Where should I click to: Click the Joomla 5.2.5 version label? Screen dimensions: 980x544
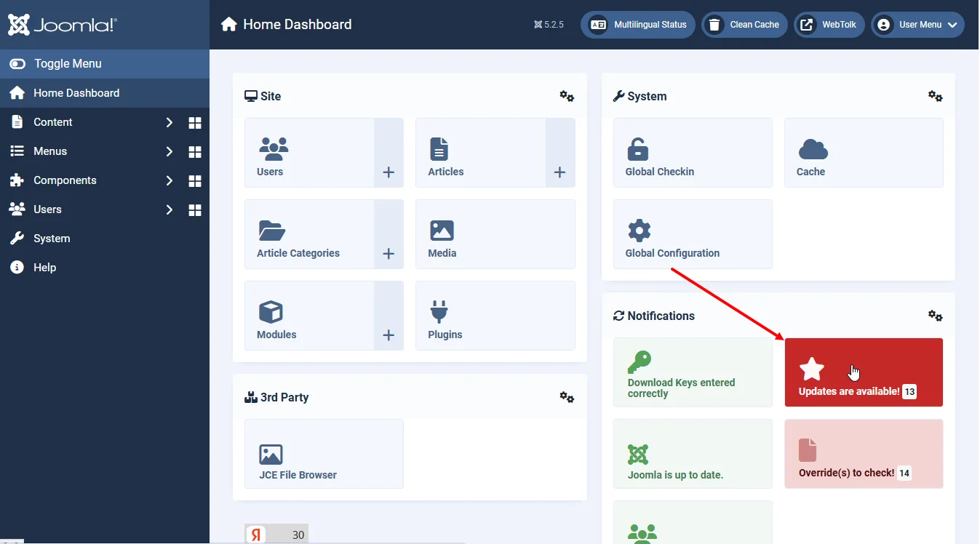pyautogui.click(x=549, y=25)
